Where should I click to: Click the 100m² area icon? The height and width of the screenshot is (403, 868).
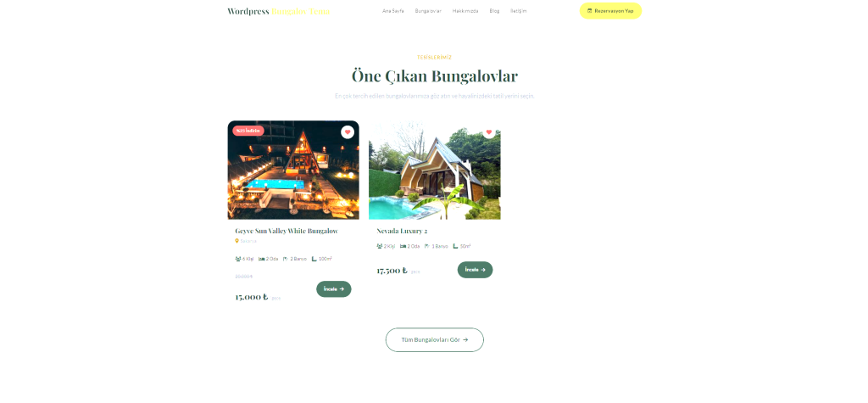(x=314, y=259)
